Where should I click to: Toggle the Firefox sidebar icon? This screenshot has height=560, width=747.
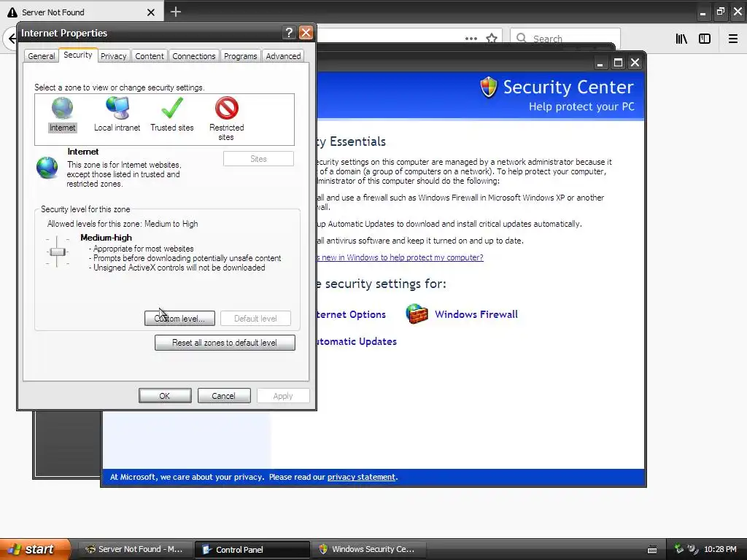pos(705,39)
